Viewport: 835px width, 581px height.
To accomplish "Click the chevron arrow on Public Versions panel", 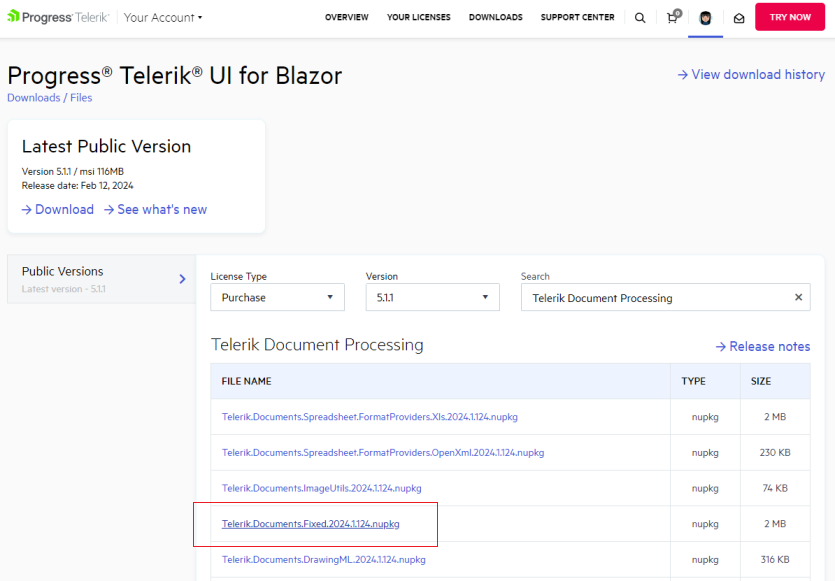I will point(182,280).
